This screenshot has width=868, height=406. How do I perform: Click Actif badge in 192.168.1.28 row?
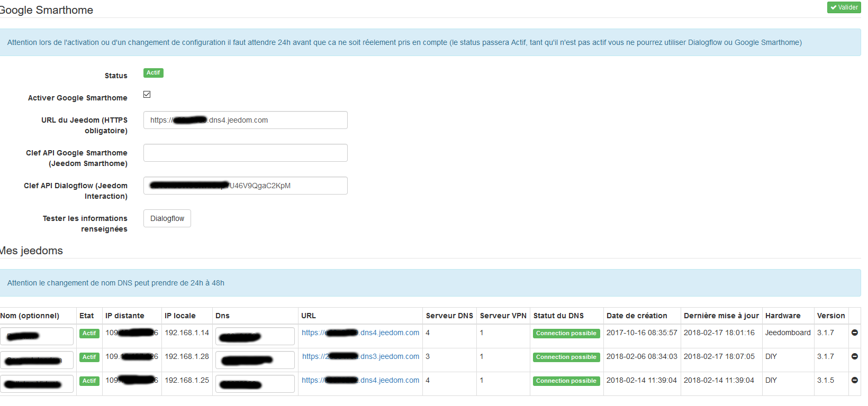[89, 357]
